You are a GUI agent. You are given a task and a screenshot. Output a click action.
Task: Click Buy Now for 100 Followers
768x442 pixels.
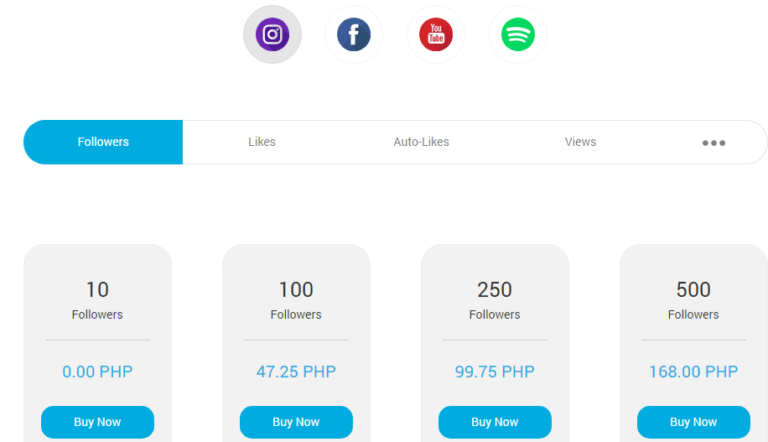296,422
